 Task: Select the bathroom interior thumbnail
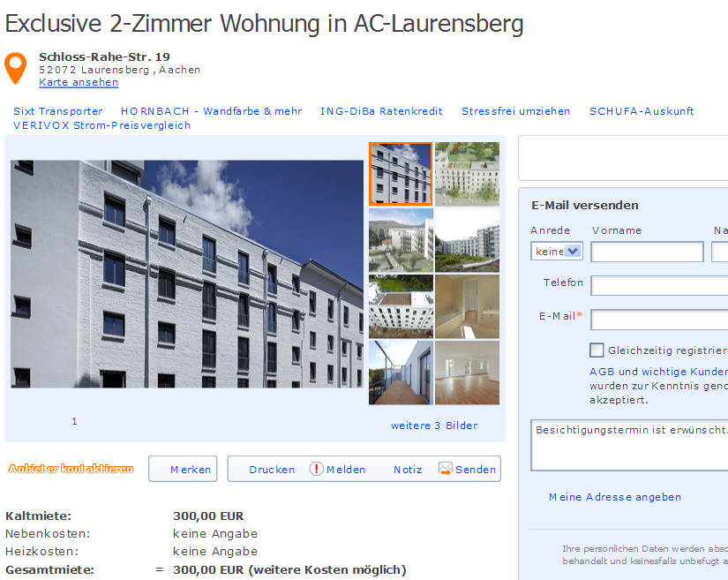point(467,306)
